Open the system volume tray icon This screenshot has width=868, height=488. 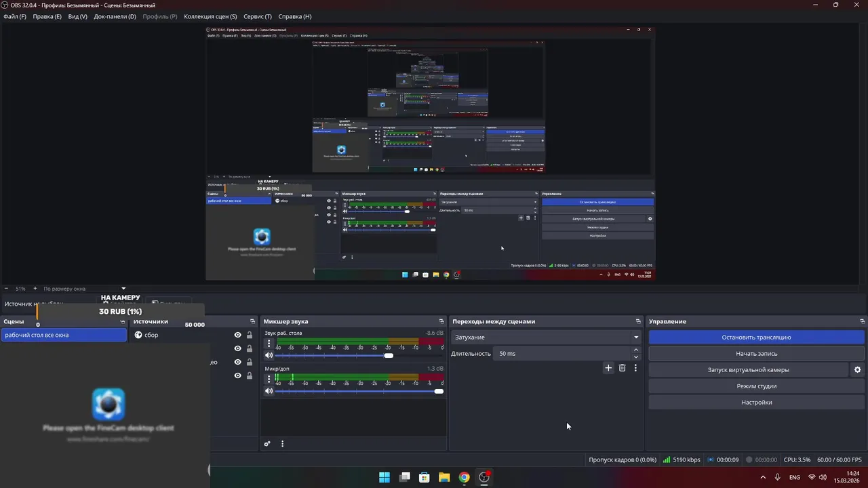[823, 477]
